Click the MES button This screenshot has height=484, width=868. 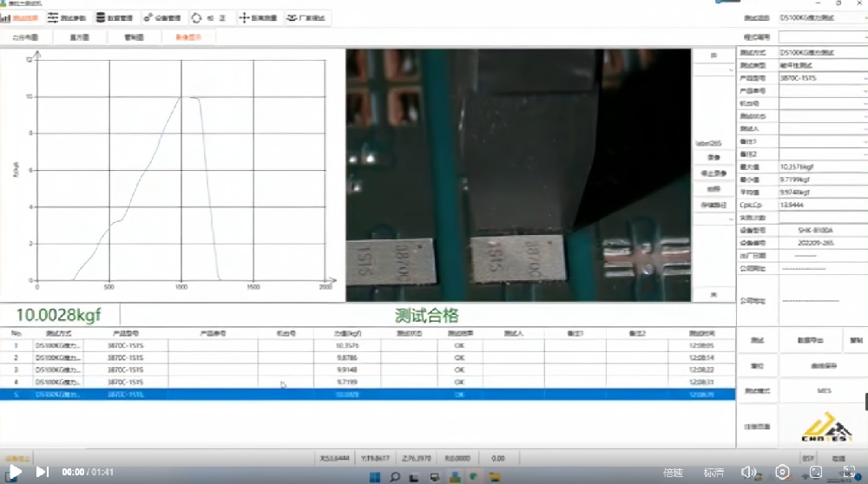coord(824,390)
